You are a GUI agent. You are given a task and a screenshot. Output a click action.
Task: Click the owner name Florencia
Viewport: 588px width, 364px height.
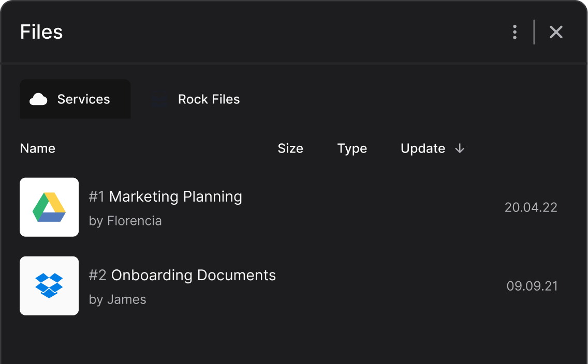click(134, 221)
